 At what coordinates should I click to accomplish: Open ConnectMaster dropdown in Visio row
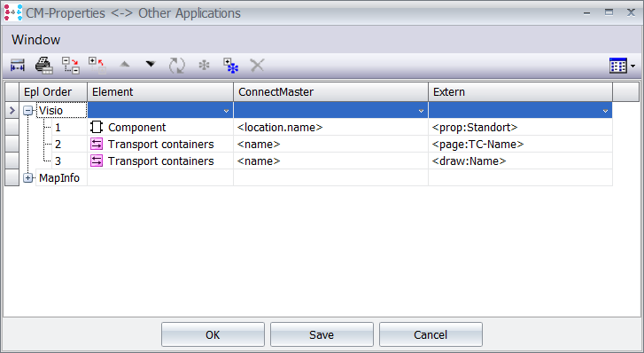click(x=421, y=111)
